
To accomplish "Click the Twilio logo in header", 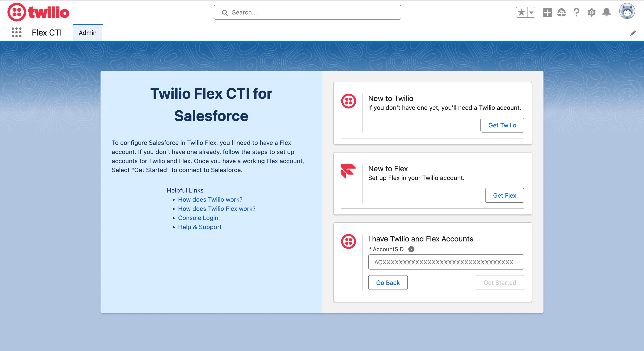I will point(39,12).
